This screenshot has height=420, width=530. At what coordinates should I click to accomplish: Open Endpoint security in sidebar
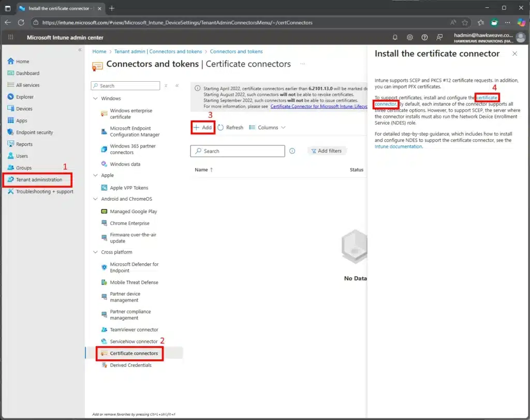[x=34, y=132]
